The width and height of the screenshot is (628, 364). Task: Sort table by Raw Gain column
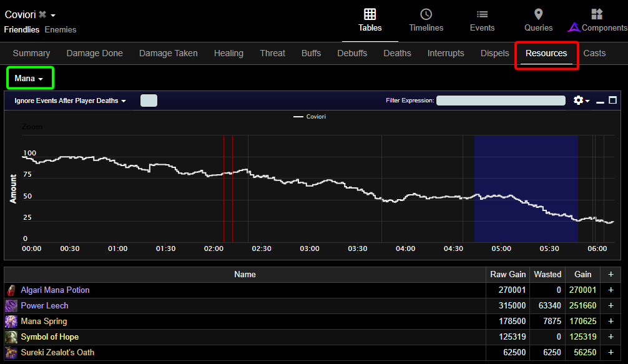coord(508,274)
